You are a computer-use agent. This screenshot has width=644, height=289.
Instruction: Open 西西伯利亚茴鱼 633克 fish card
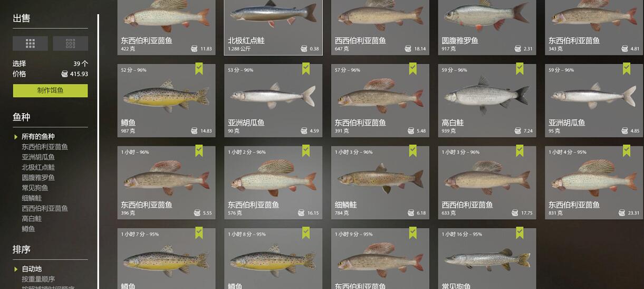(487, 182)
